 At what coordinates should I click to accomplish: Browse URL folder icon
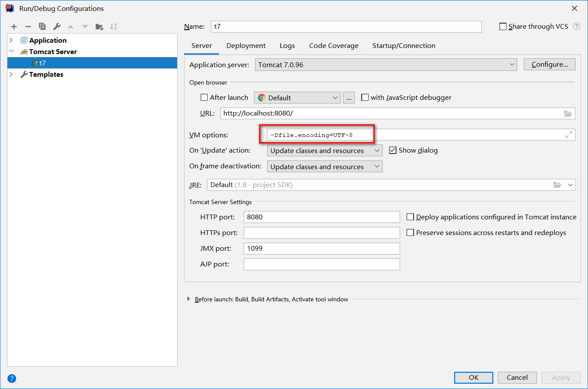(x=567, y=113)
